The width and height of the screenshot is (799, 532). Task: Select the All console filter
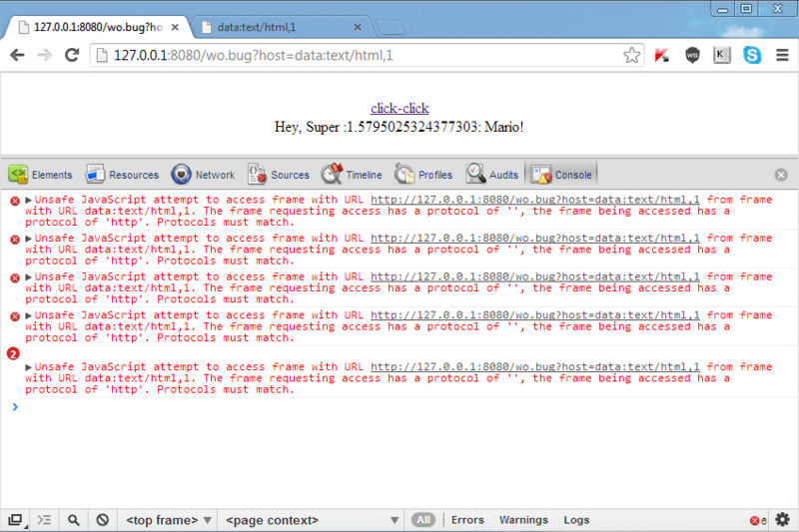[423, 520]
